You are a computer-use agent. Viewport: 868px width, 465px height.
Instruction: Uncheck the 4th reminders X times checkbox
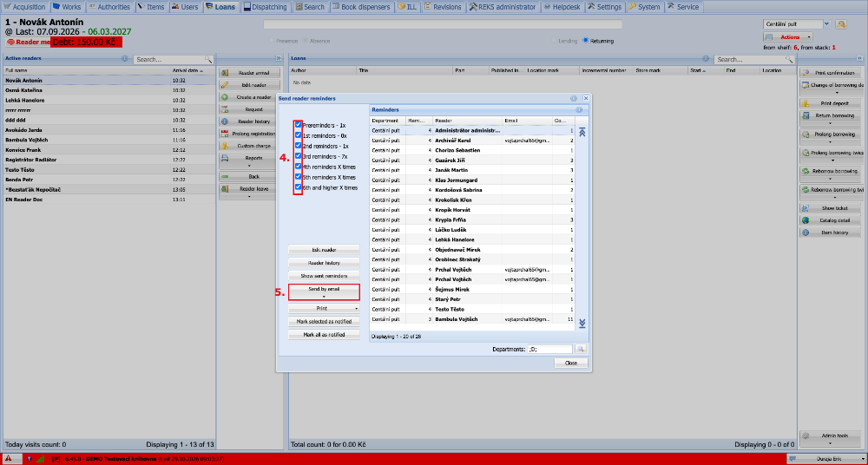point(299,167)
